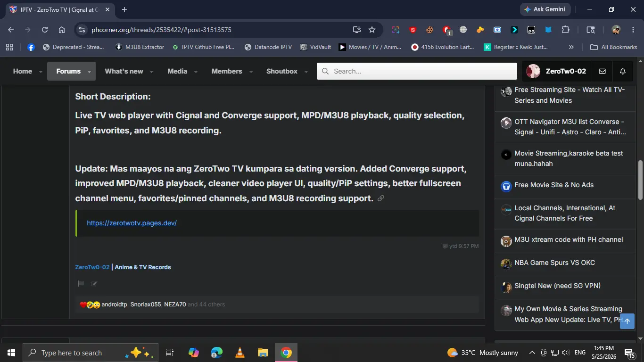Bookmark this page with the star icon
The width and height of the screenshot is (644, 362).
click(372, 30)
